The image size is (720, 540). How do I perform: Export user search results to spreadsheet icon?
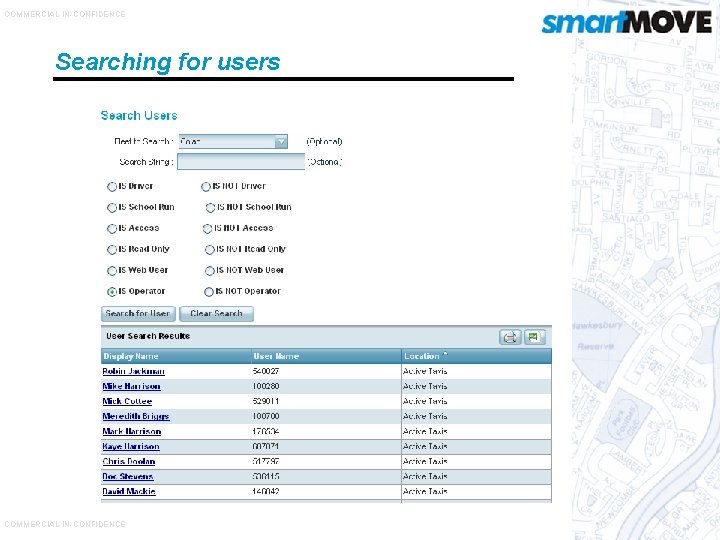534,338
